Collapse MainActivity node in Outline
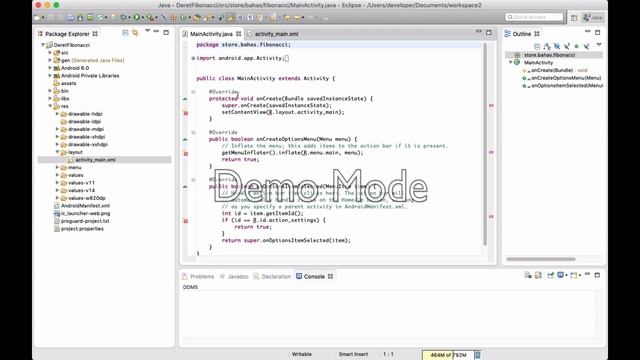Image resolution: width=640 pixels, height=360 pixels. click(511, 62)
